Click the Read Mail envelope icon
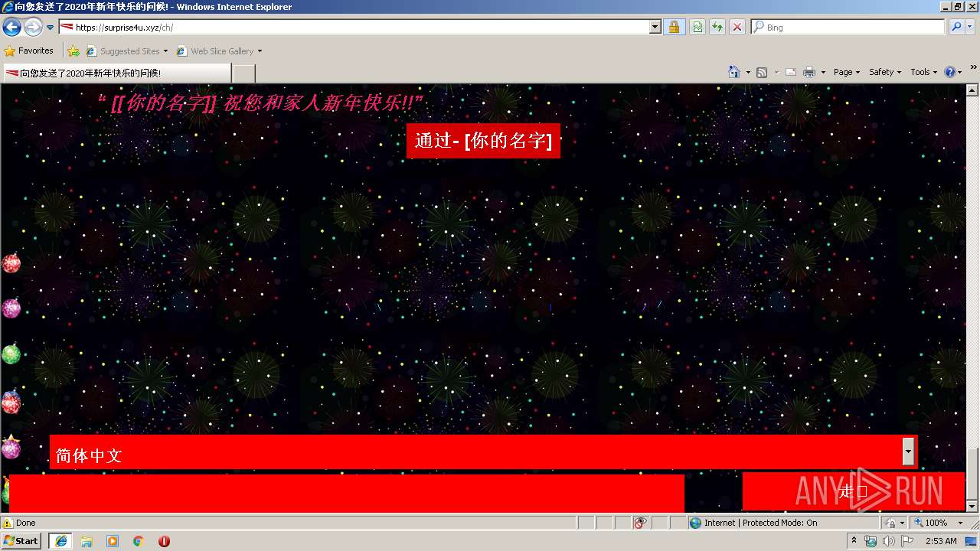 (x=791, y=72)
